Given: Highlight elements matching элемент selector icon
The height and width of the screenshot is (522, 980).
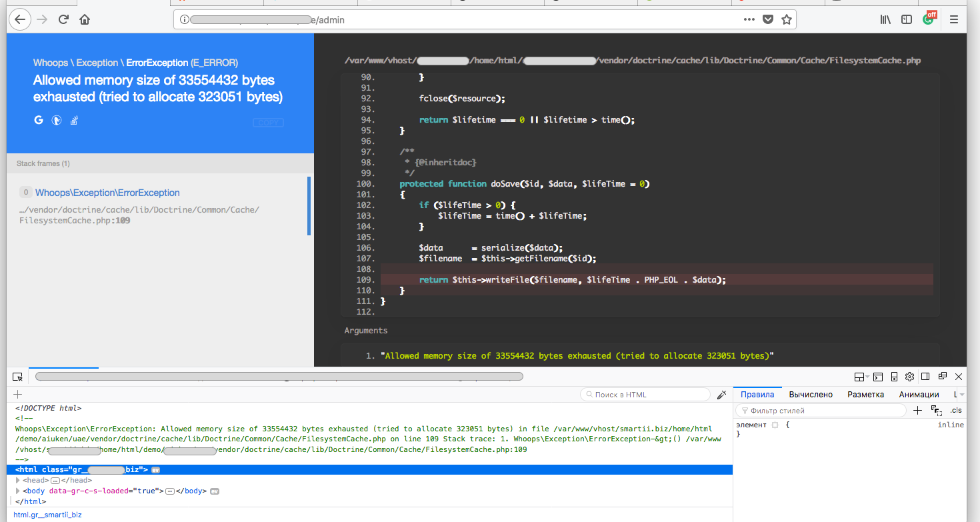Looking at the screenshot, I should [775, 425].
